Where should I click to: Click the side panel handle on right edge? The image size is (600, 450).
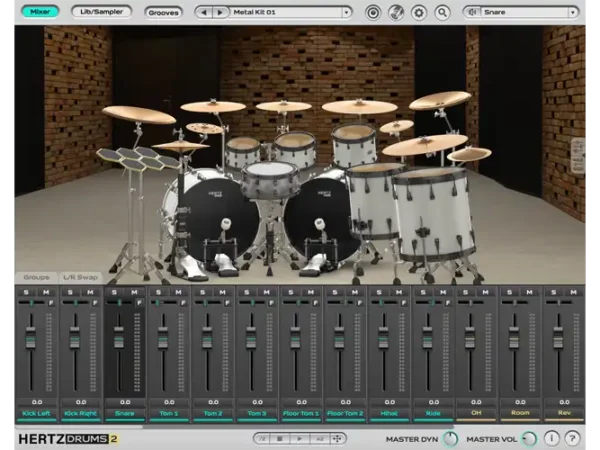[578, 157]
